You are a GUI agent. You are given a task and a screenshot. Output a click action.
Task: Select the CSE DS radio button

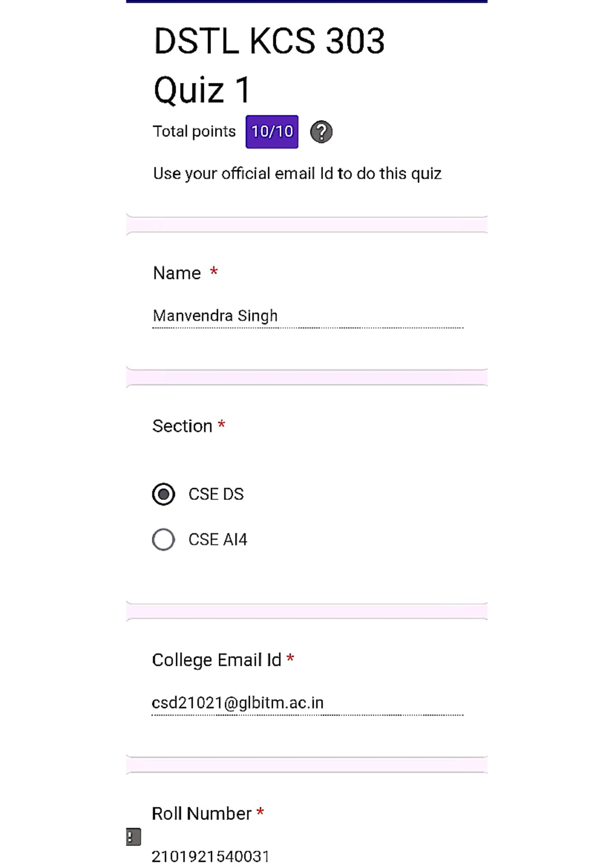tap(163, 494)
